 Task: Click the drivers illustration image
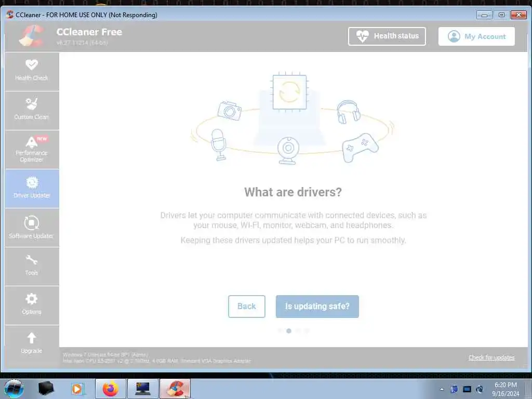point(292,118)
